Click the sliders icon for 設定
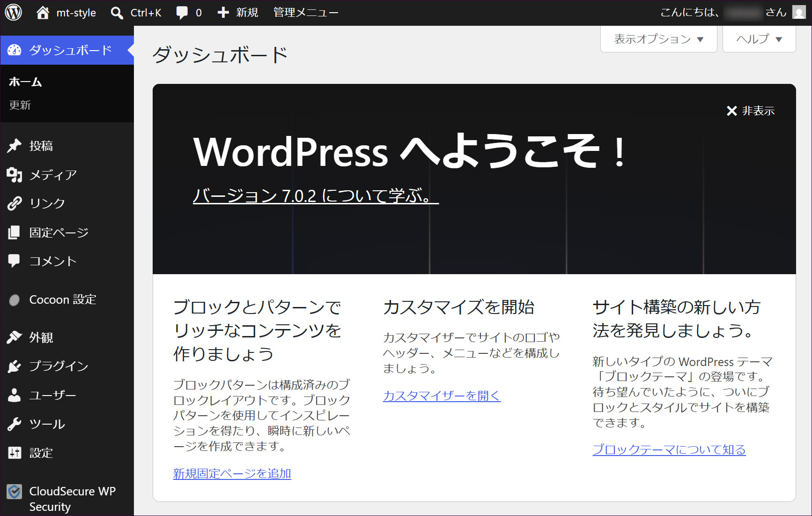This screenshot has width=812, height=516. coord(15,453)
